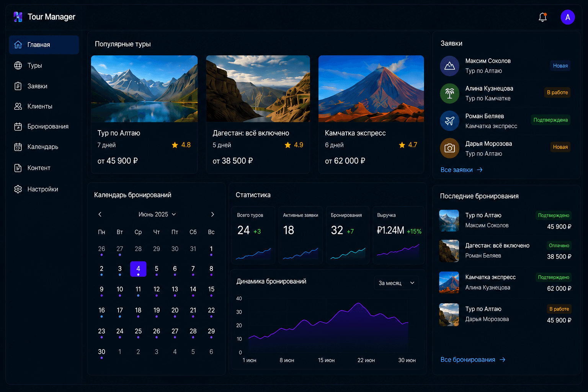This screenshot has width=588, height=392.
Task: Click the price "от 45 900 ₽"
Action: [x=118, y=161]
